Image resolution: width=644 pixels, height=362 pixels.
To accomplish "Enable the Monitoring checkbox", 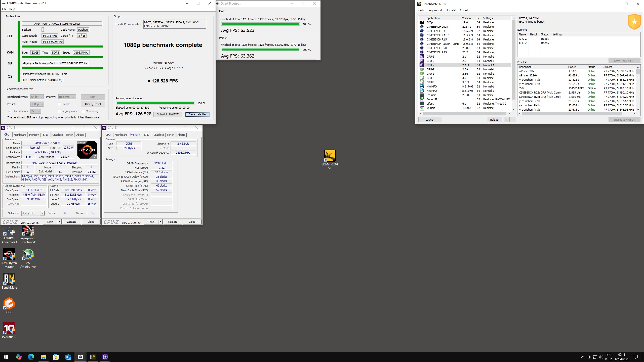I will (x=83, y=111).
